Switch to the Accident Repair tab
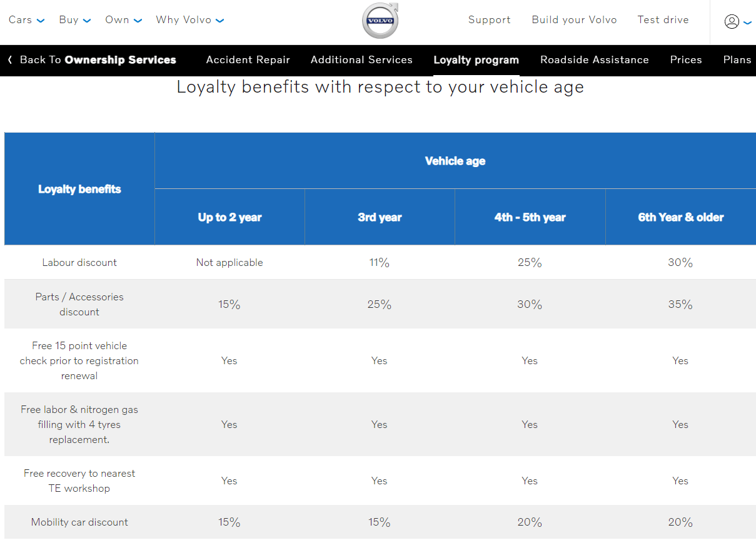The height and width of the screenshot is (540, 756). [x=248, y=60]
